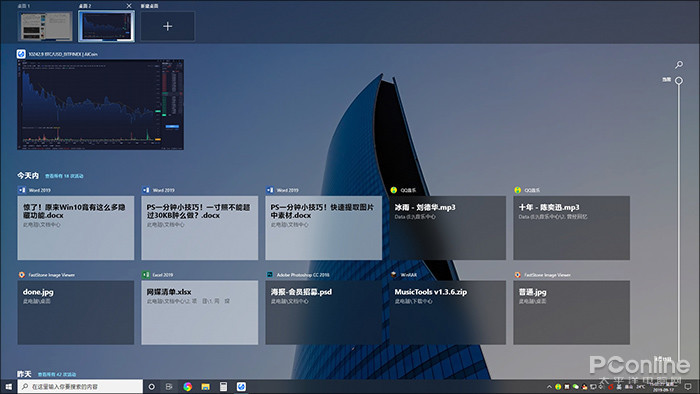Open the Calculator icon on the taskbar
Image resolution: width=700 pixels, height=394 pixels.
[x=223, y=386]
